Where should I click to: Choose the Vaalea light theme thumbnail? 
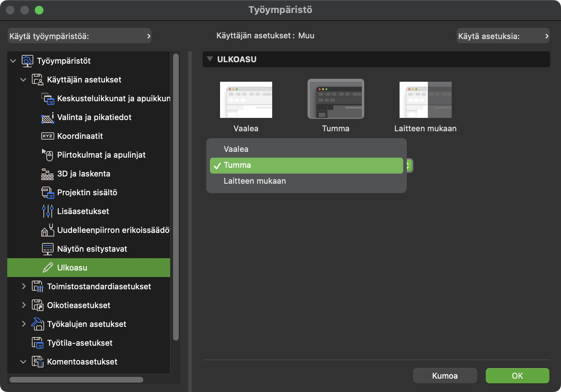tap(246, 100)
